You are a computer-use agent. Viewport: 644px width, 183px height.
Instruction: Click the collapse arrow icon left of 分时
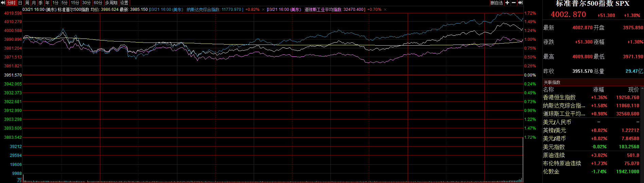(x=3, y=3)
